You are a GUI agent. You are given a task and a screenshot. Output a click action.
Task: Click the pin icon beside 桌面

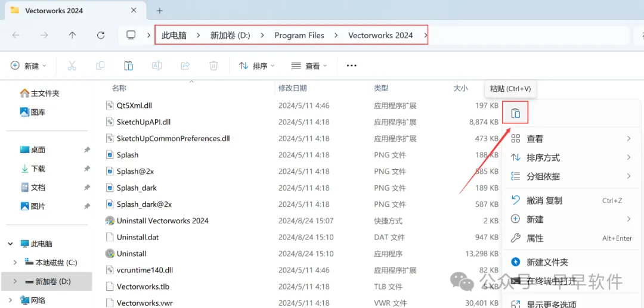(x=86, y=150)
